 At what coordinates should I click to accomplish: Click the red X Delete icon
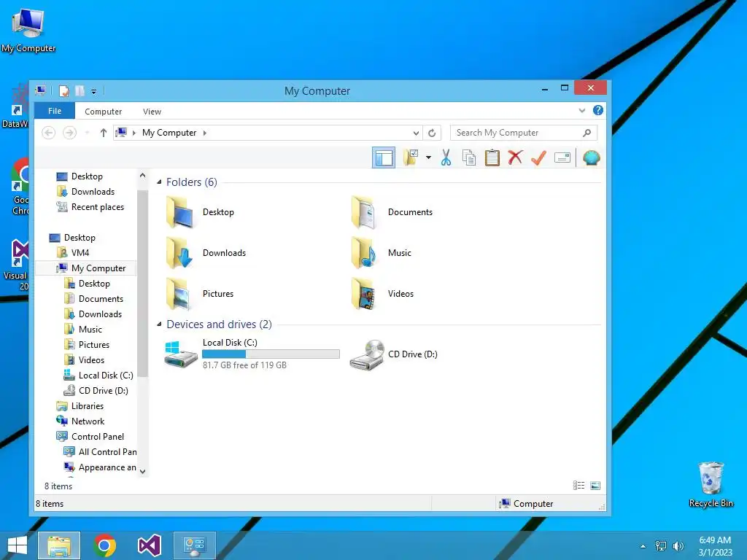pyautogui.click(x=516, y=157)
